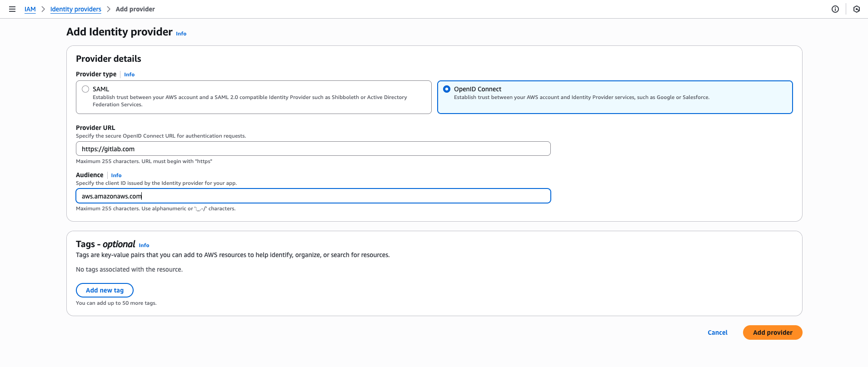Click the Provider URL input field

313,149
